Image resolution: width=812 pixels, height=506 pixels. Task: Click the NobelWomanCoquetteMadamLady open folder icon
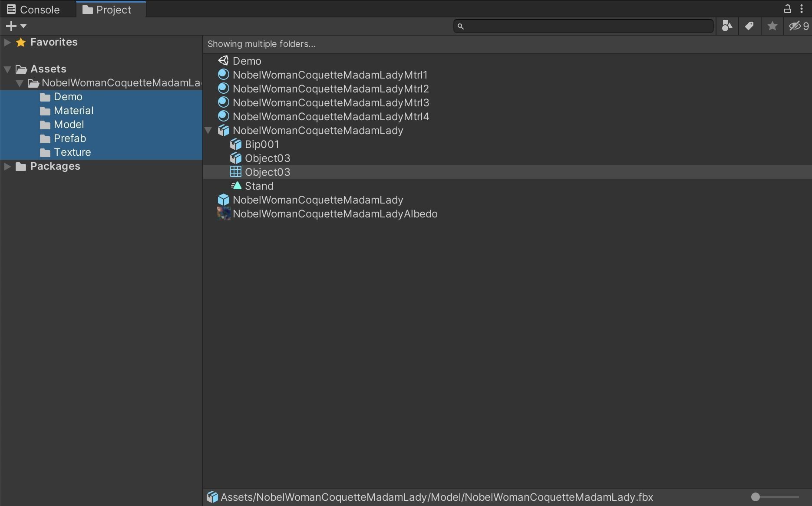[33, 83]
